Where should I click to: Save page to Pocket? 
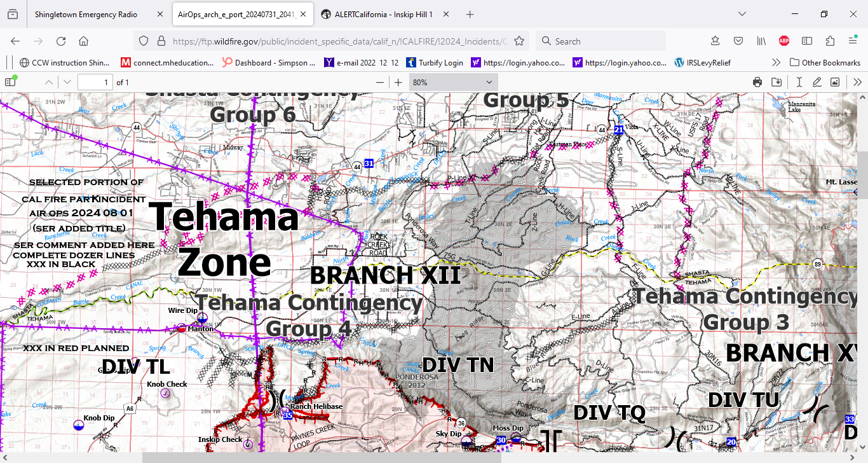(738, 41)
